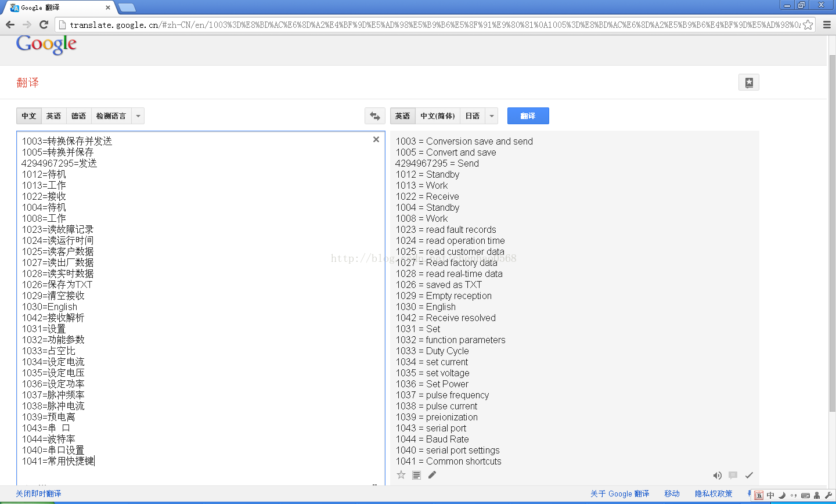Click the example usage speech bubble icon

(x=733, y=475)
